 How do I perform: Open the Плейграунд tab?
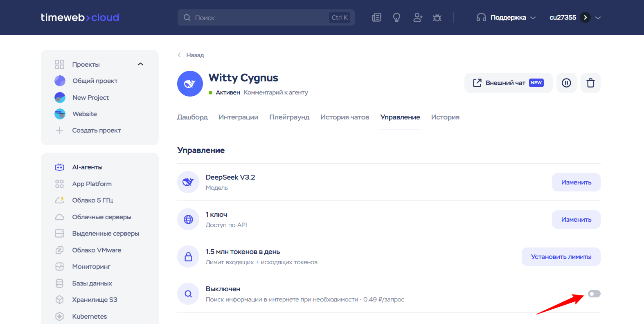pos(289,117)
